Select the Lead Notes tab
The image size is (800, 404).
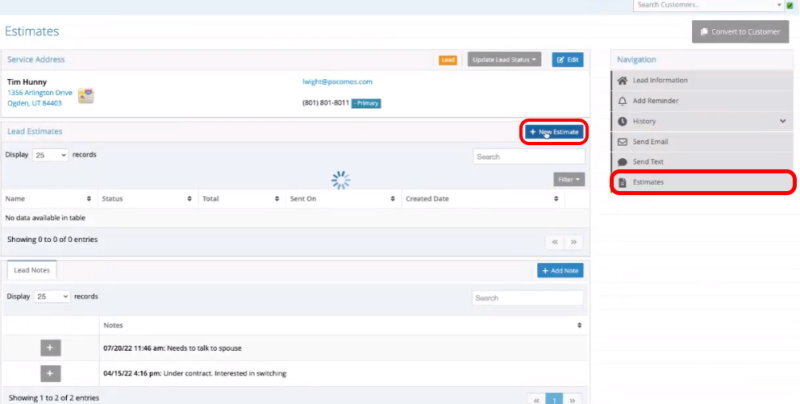(x=32, y=269)
